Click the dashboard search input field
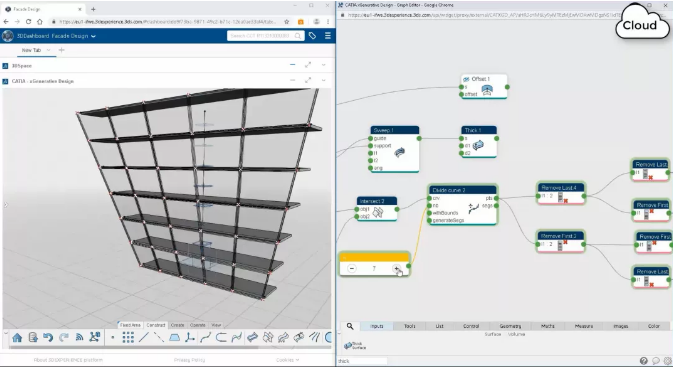 261,36
